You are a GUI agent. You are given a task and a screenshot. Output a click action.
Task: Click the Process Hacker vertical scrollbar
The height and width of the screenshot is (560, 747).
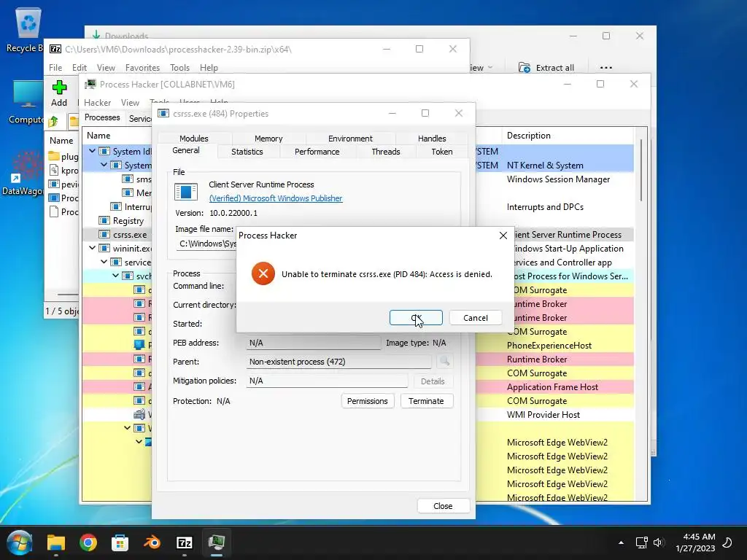click(641, 170)
